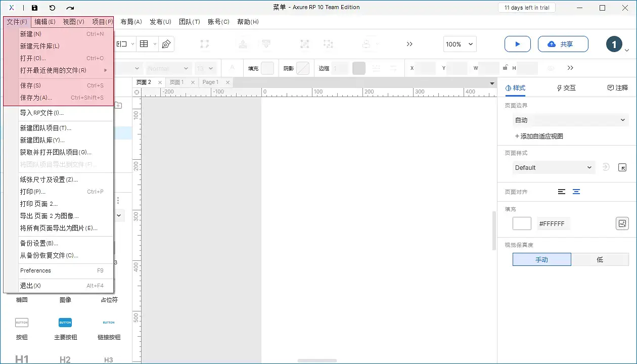This screenshot has width=637, height=364.
Task: Click the blue Preview play button
Action: coord(517,44)
